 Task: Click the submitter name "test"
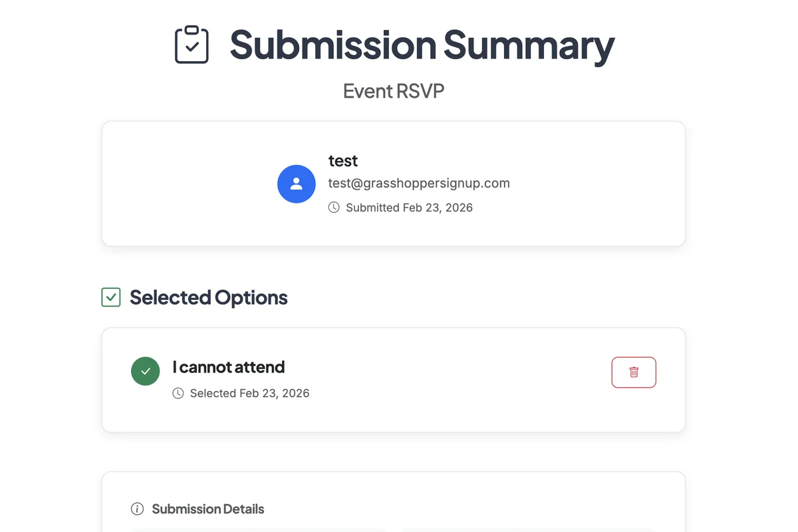tap(343, 161)
